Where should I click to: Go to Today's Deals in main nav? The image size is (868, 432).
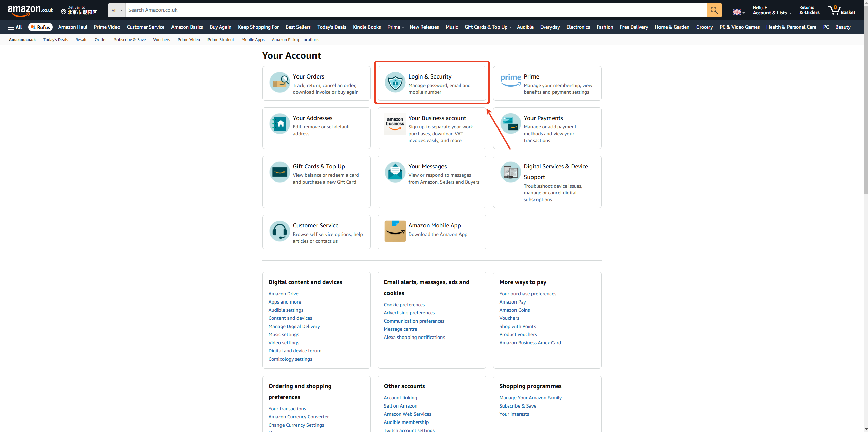331,27
